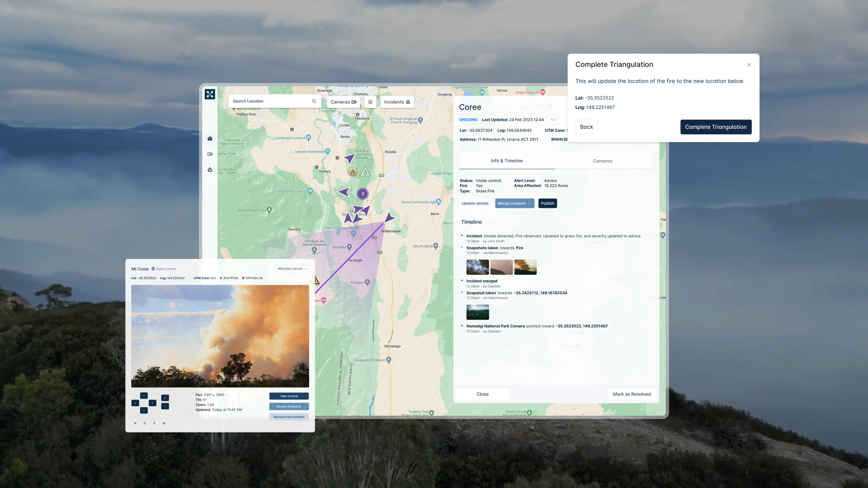The width and height of the screenshot is (868, 488).
Task: Switch to Info & Timeline tab
Action: (507, 161)
